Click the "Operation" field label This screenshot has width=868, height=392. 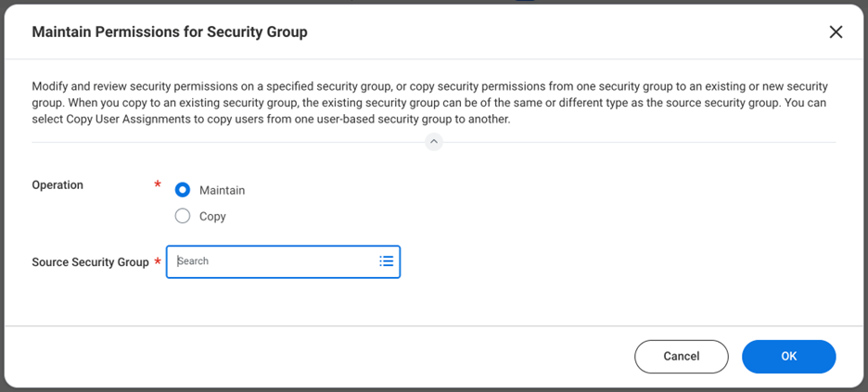pos(57,185)
